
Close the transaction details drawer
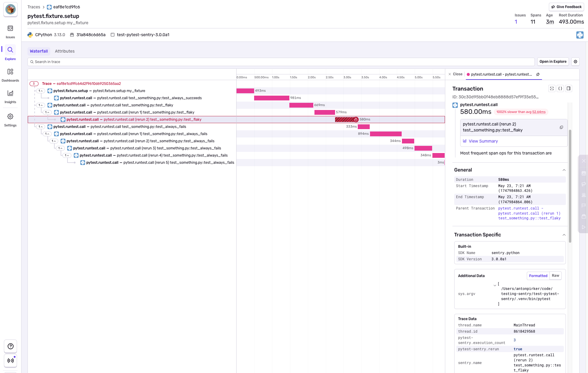[x=455, y=74]
